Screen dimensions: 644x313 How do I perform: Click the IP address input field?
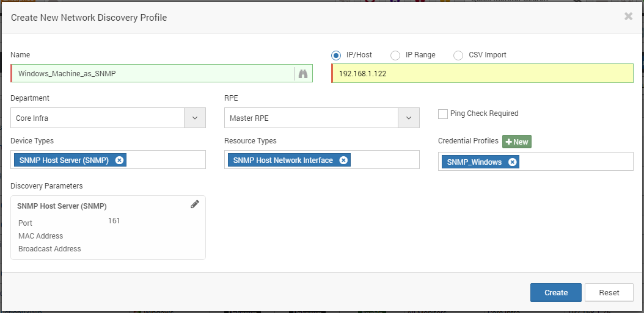[482, 73]
